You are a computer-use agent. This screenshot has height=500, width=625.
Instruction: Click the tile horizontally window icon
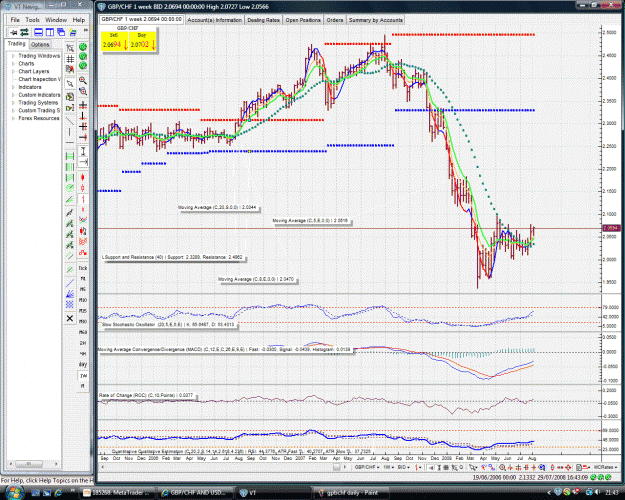click(38, 32)
